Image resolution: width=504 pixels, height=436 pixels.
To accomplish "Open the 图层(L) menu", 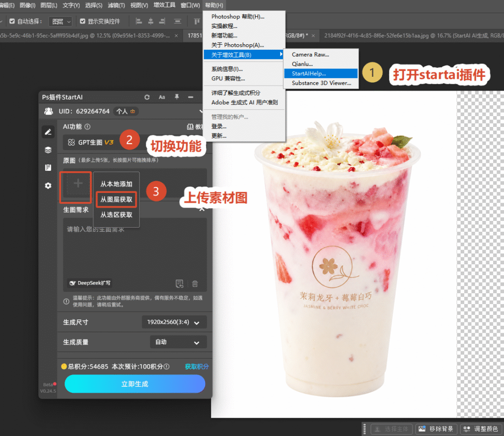I will [x=49, y=5].
